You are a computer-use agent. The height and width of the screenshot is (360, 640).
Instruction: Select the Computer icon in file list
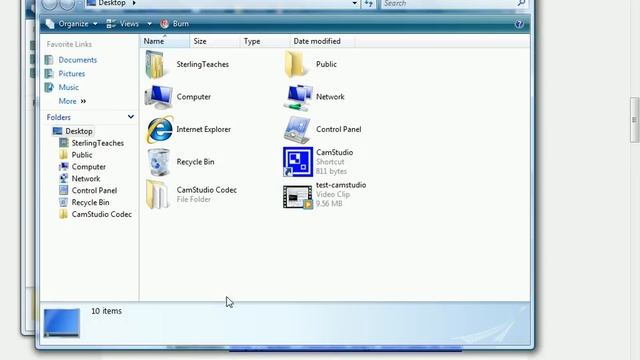click(158, 97)
